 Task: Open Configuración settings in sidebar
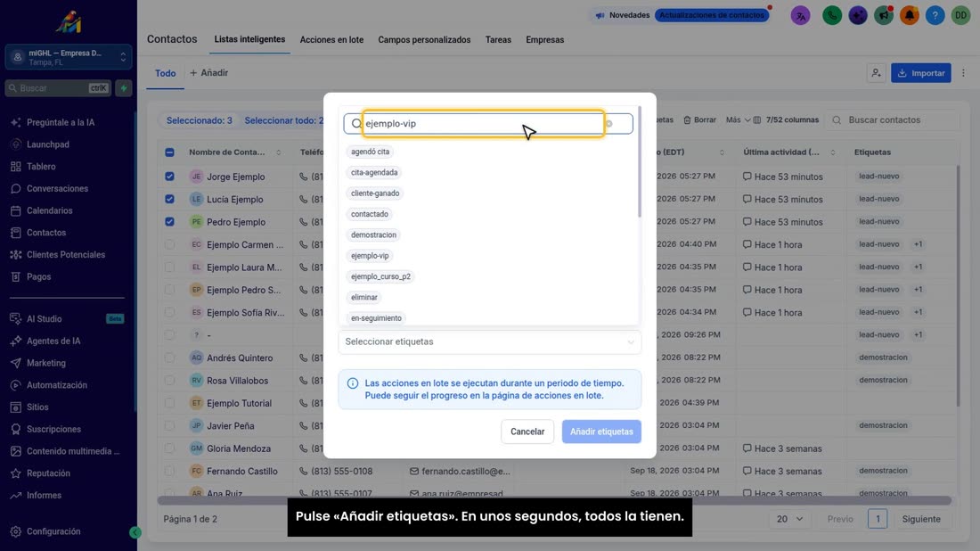(x=53, y=531)
